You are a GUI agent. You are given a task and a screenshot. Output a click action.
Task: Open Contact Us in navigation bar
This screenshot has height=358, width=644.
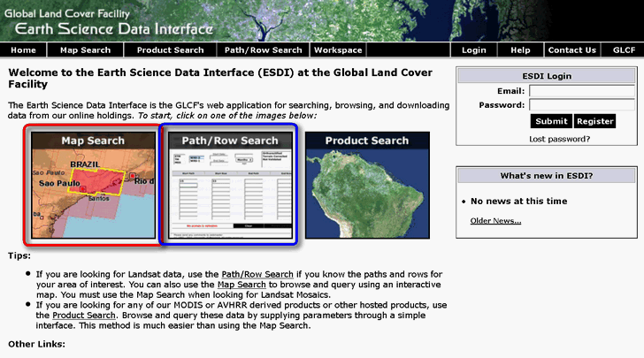(571, 50)
